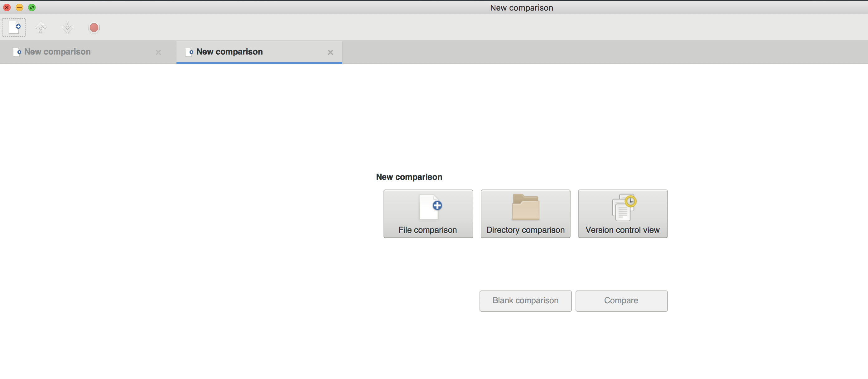
Task: Go to the next change using down-arrow icon
Action: (67, 27)
